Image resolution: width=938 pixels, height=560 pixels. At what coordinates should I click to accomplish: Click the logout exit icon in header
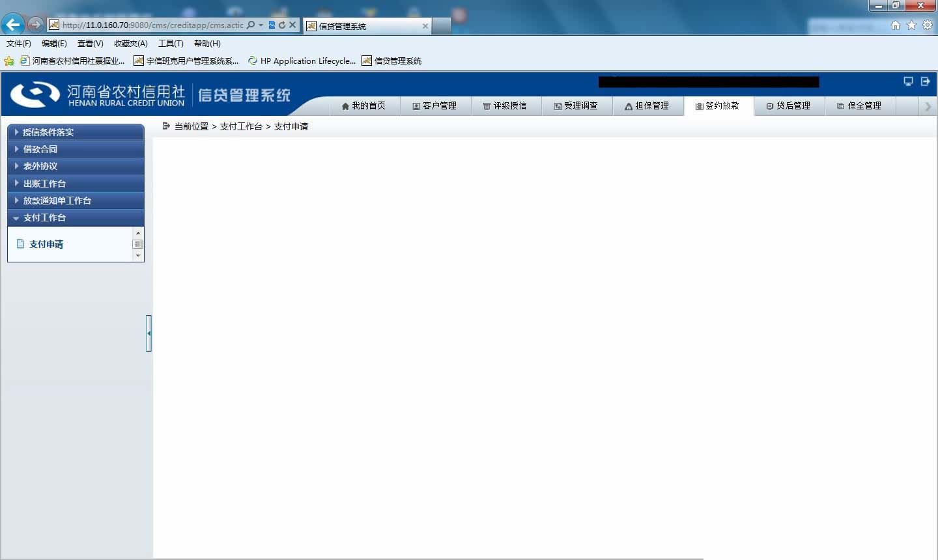point(925,81)
